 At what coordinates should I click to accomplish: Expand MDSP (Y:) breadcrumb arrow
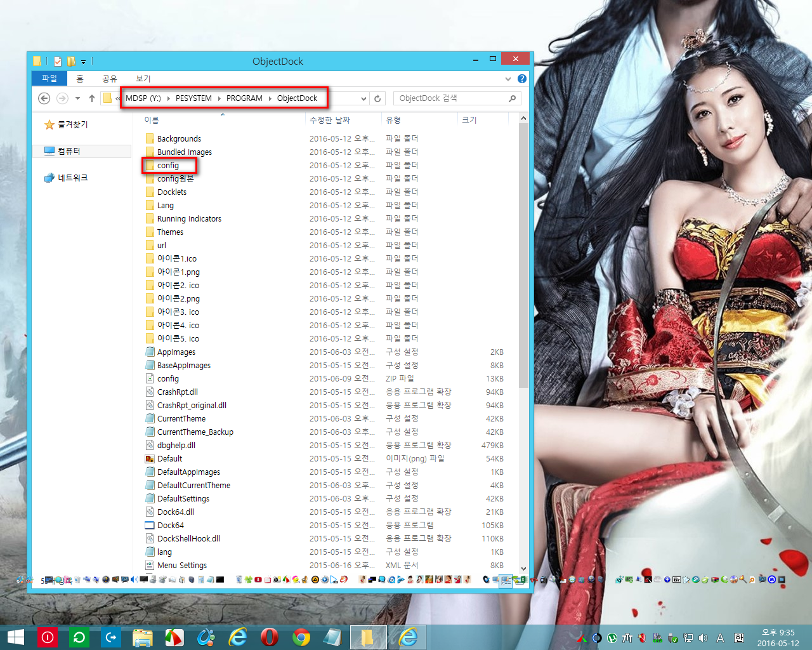(x=168, y=98)
